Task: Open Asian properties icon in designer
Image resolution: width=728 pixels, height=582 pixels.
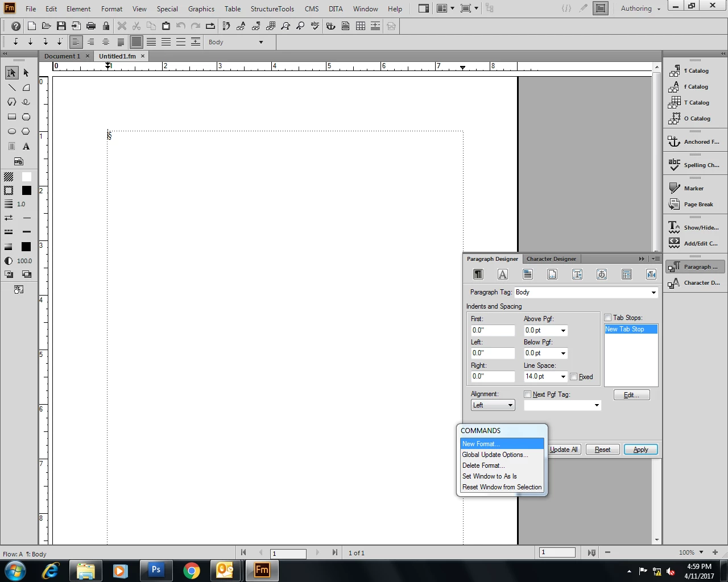Action: coord(602,275)
